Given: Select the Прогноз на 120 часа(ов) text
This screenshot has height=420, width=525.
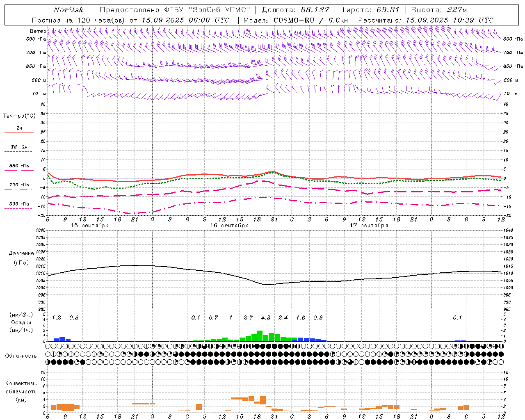Looking at the screenshot, I should pos(79,20).
